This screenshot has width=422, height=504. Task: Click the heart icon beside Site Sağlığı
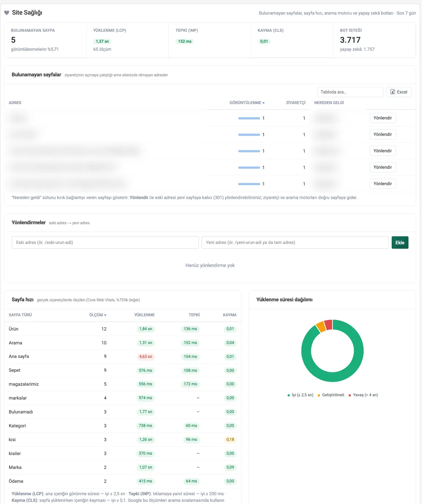tap(7, 13)
